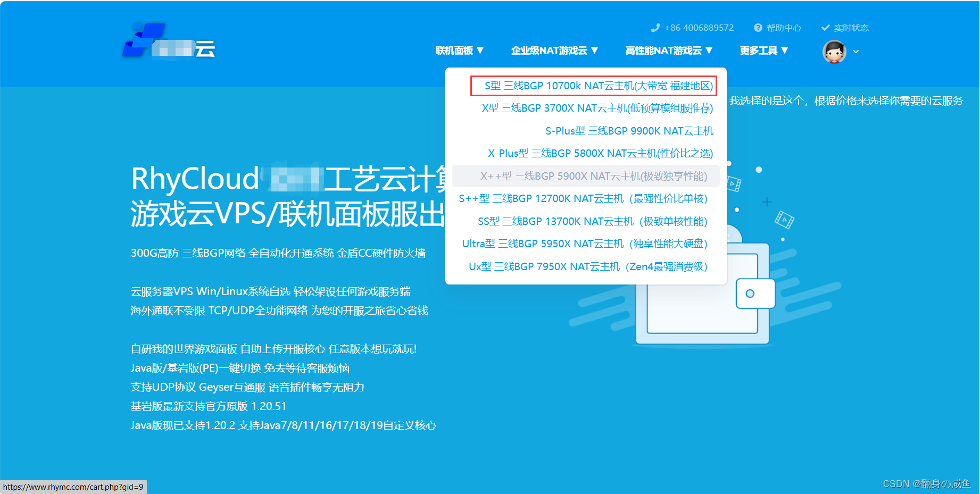Click the 游戏云VPS/联机面板 headline line
Image resolution: width=980 pixels, height=494 pixels.
(288, 214)
